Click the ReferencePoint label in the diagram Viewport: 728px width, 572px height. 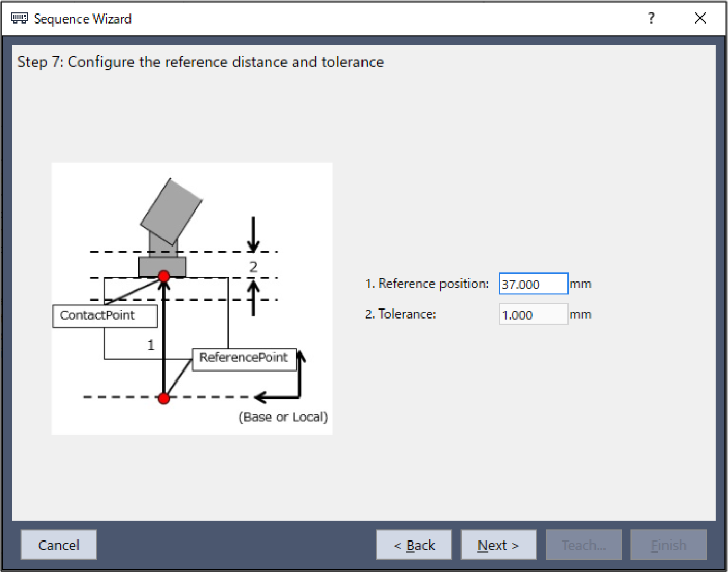(x=244, y=358)
